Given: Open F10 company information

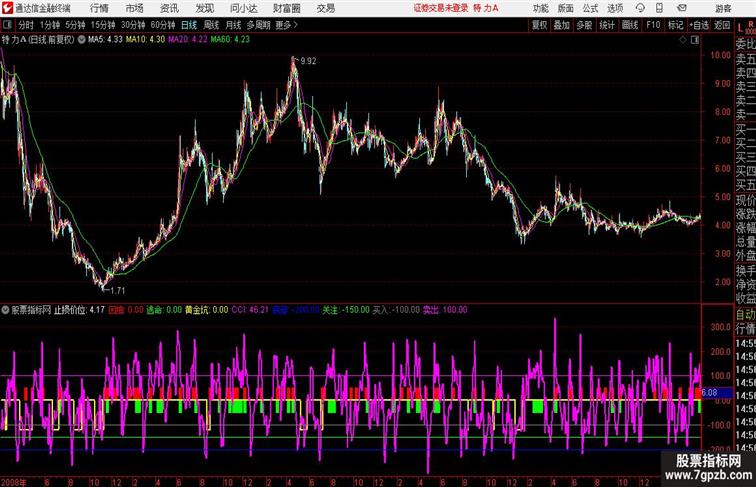Looking at the screenshot, I should pos(653,25).
